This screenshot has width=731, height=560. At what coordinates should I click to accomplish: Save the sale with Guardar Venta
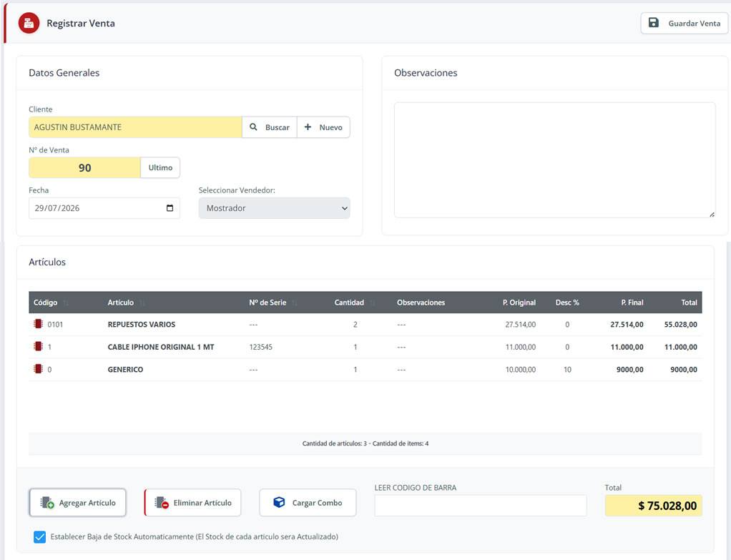685,23
